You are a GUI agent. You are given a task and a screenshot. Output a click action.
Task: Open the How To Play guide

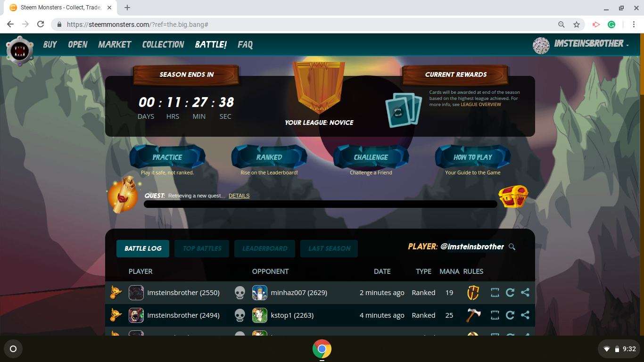(x=473, y=157)
